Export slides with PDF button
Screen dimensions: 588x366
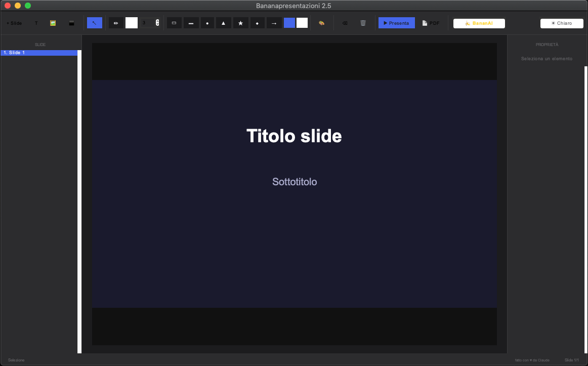tap(431, 23)
